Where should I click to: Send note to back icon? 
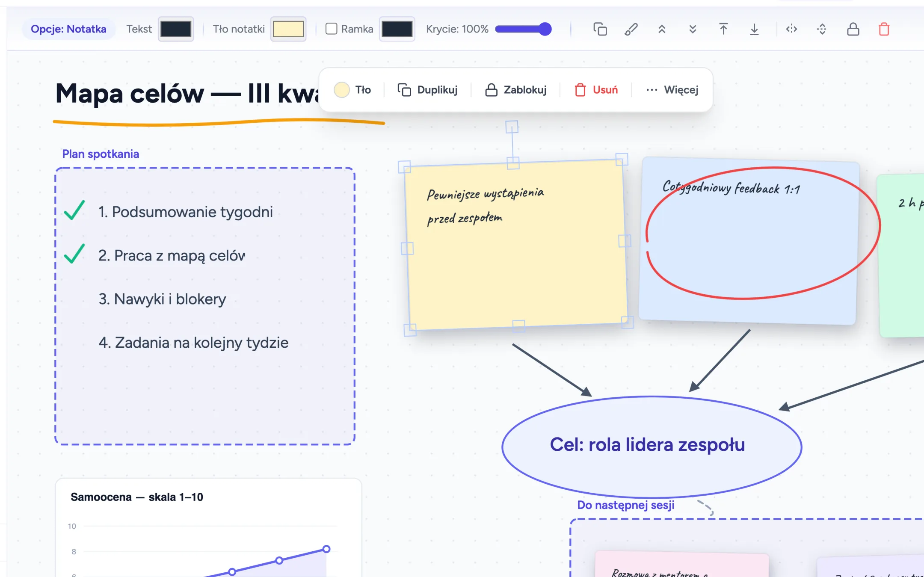pos(754,29)
